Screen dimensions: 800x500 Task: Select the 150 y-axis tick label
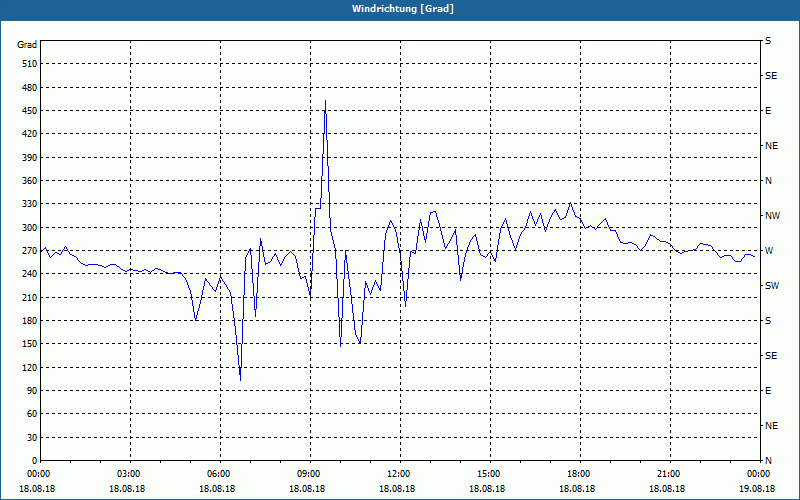30,344
